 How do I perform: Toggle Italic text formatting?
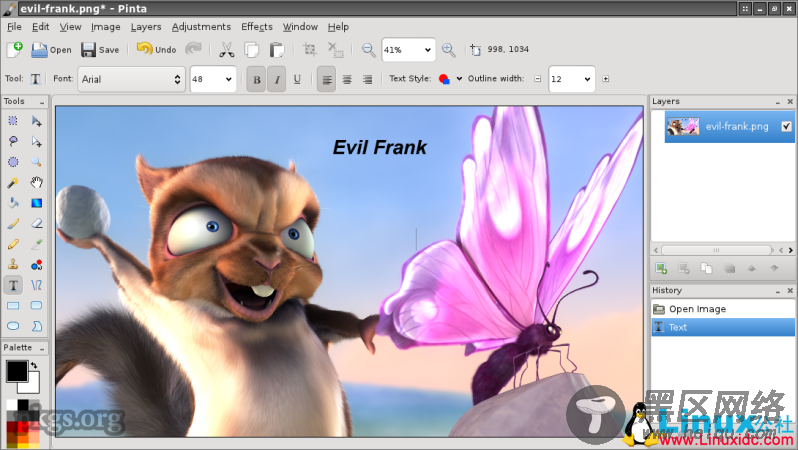pyautogui.click(x=276, y=79)
